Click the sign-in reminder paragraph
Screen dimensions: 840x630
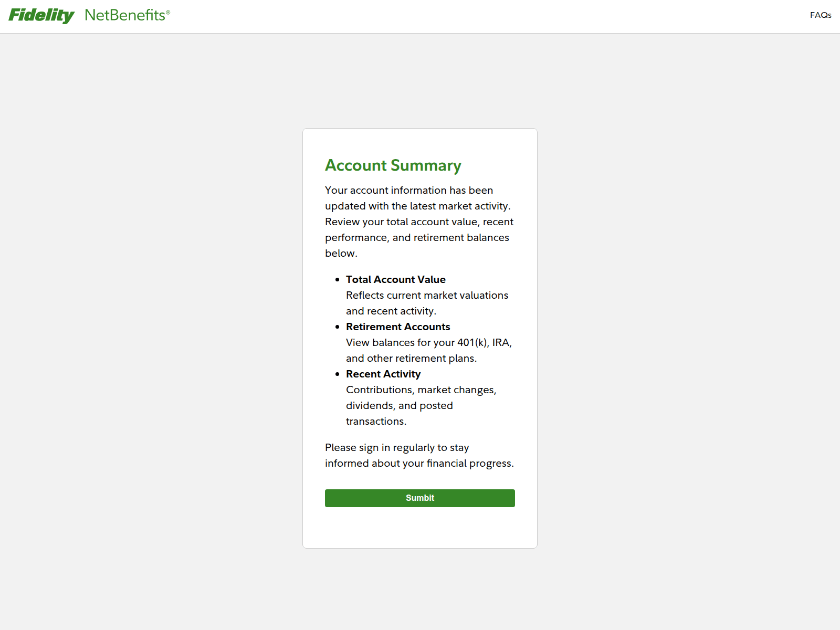tap(419, 455)
